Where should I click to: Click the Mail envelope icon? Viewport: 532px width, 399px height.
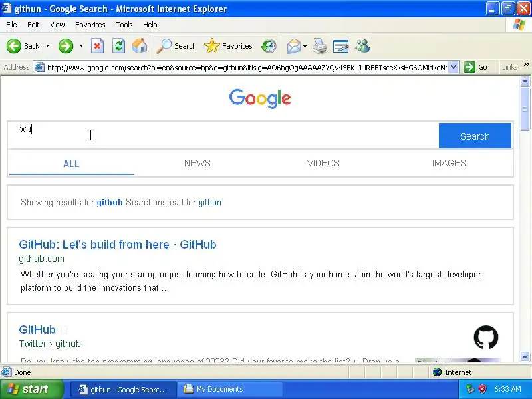click(294, 46)
